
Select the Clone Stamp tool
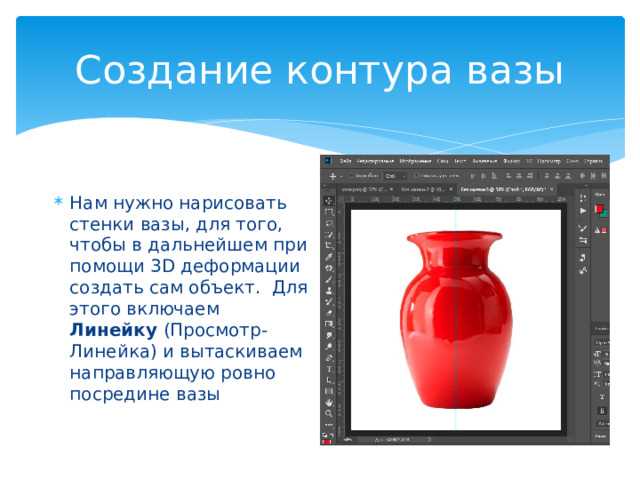[x=329, y=291]
